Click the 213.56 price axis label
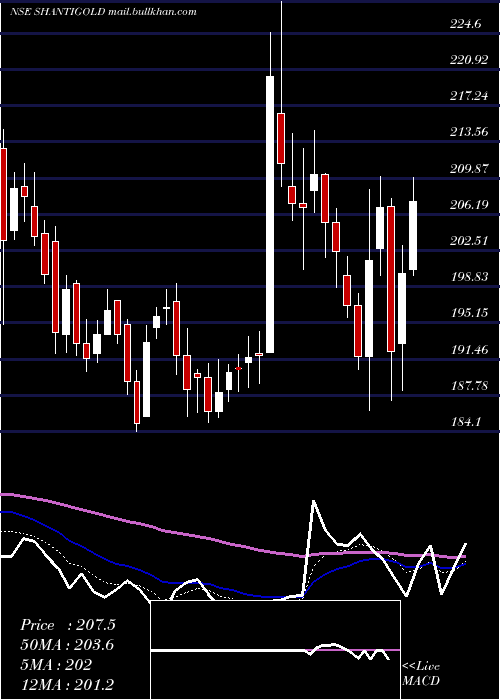The width and height of the screenshot is (500, 700). (x=469, y=132)
